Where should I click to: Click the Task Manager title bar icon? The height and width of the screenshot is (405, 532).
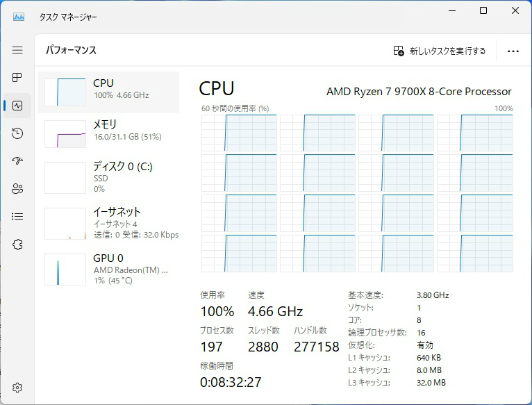[x=18, y=17]
